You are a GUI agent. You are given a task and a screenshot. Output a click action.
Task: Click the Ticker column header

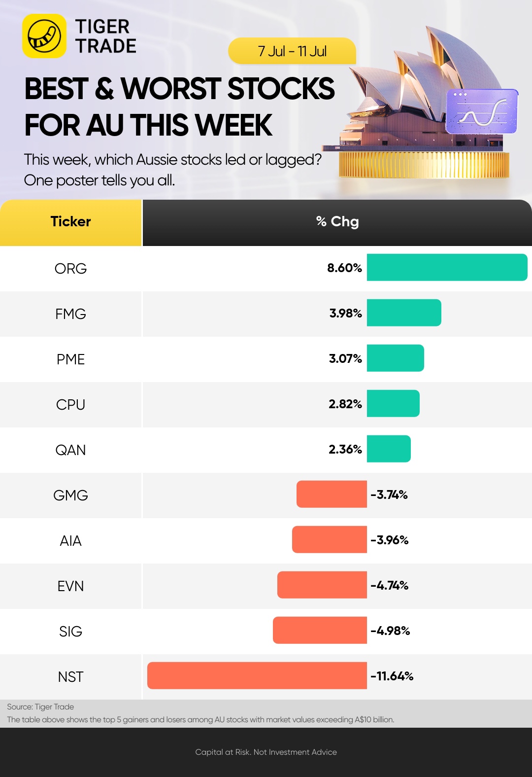(71, 222)
